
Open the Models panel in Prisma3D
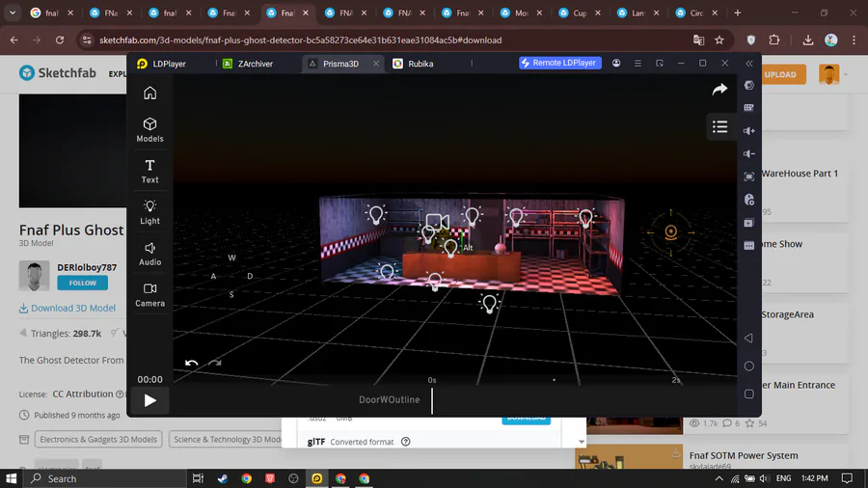click(x=150, y=130)
